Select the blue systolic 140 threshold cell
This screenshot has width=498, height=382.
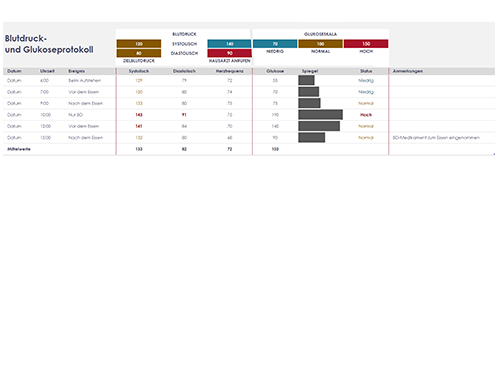[229, 44]
